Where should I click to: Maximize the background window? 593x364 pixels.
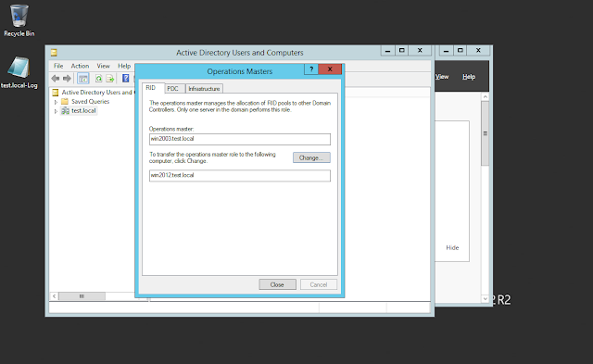[461, 50]
